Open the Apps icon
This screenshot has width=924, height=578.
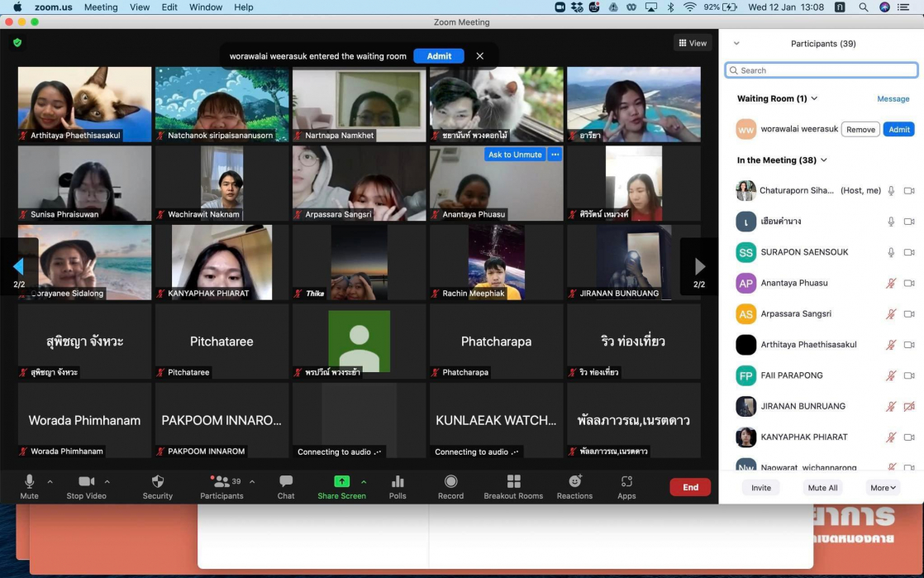coord(626,482)
